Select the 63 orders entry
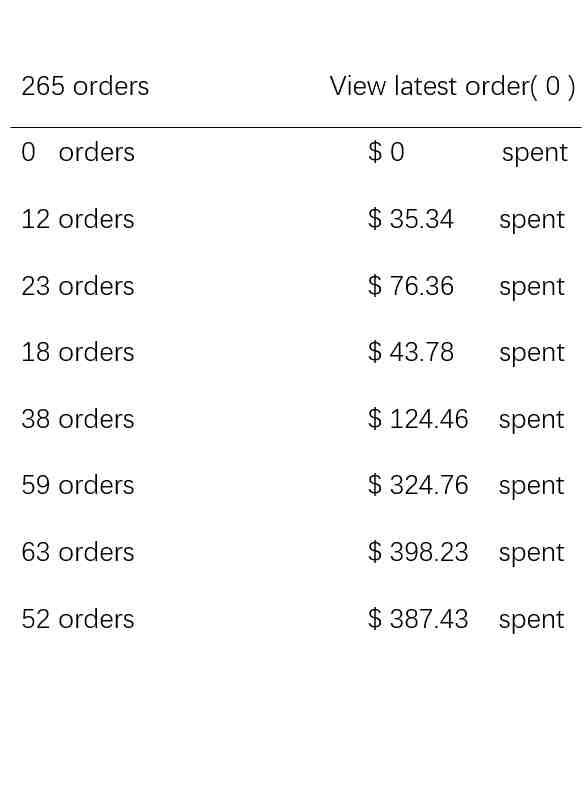The height and width of the screenshot is (796, 588). (78, 552)
